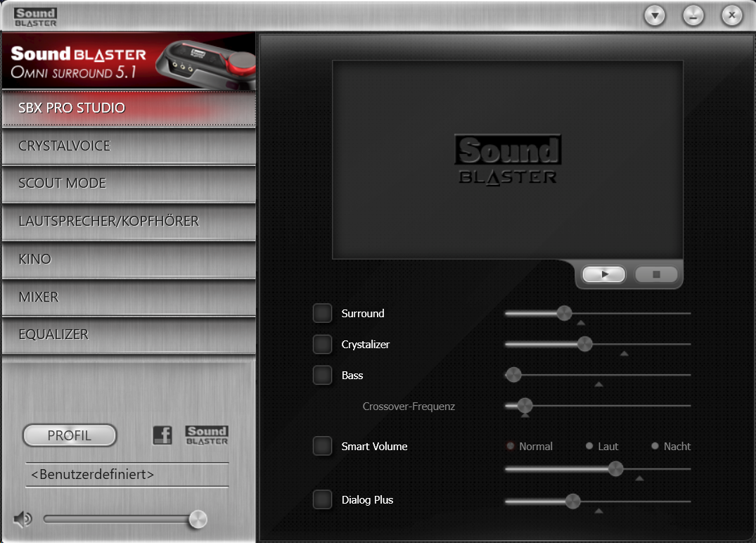
Task: Click the Dialog Plus slider handle
Action: [572, 502]
